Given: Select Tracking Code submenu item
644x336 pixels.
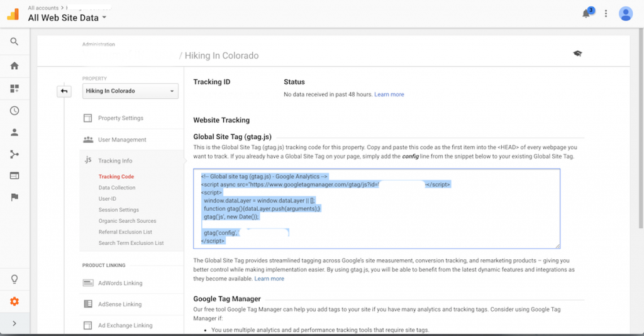Looking at the screenshot, I should [x=116, y=177].
